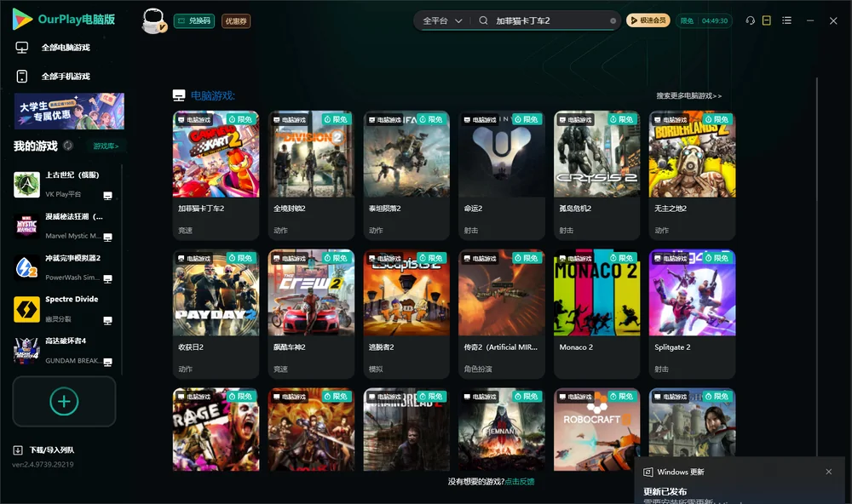Open the Rage 2 game thumbnail
Image resolution: width=852 pixels, height=504 pixels.
pos(216,429)
